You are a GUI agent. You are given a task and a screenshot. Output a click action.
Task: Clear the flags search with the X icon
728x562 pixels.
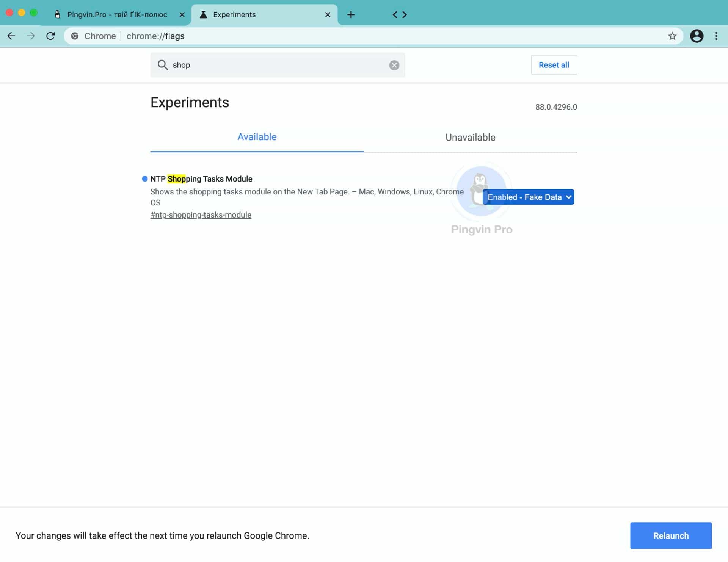pos(394,65)
